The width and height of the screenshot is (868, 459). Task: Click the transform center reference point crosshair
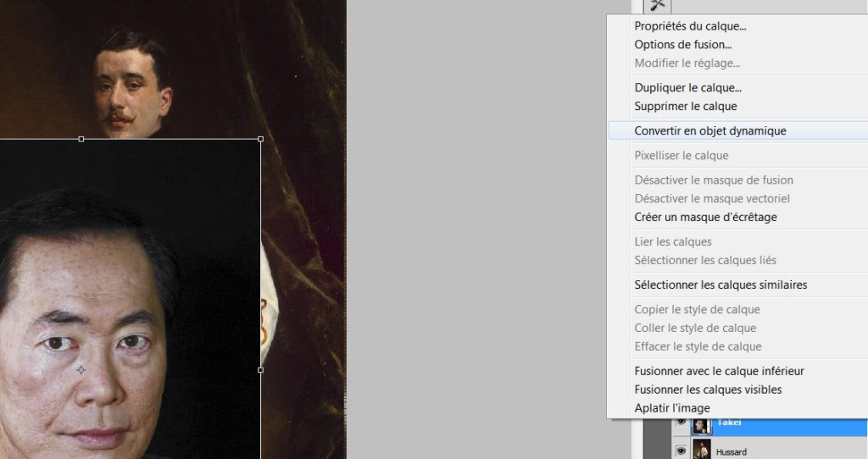point(81,370)
